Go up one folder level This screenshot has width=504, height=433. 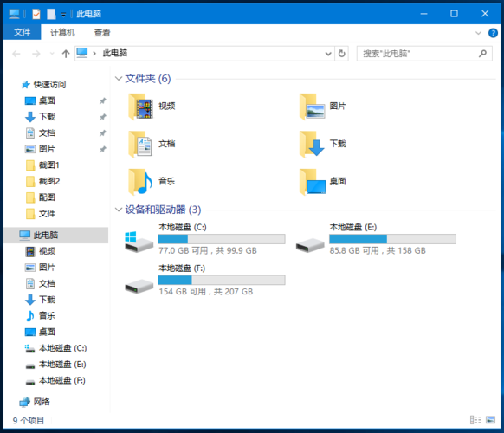tap(66, 54)
